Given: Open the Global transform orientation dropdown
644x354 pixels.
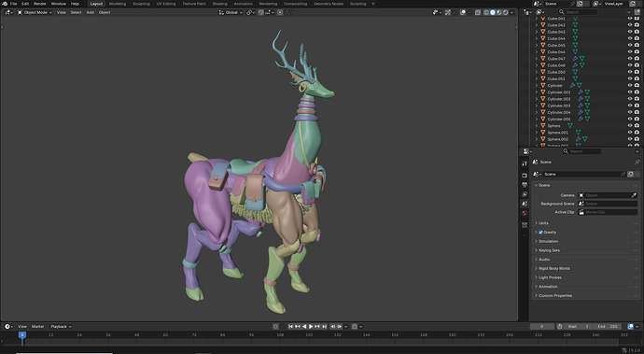Looking at the screenshot, I should tap(231, 12).
